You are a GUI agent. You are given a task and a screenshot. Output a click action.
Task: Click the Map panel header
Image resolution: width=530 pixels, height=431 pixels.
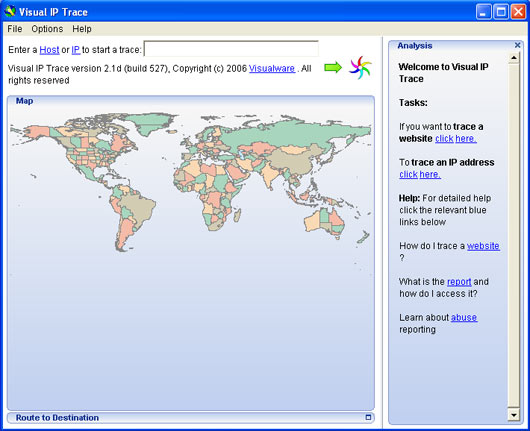click(191, 101)
